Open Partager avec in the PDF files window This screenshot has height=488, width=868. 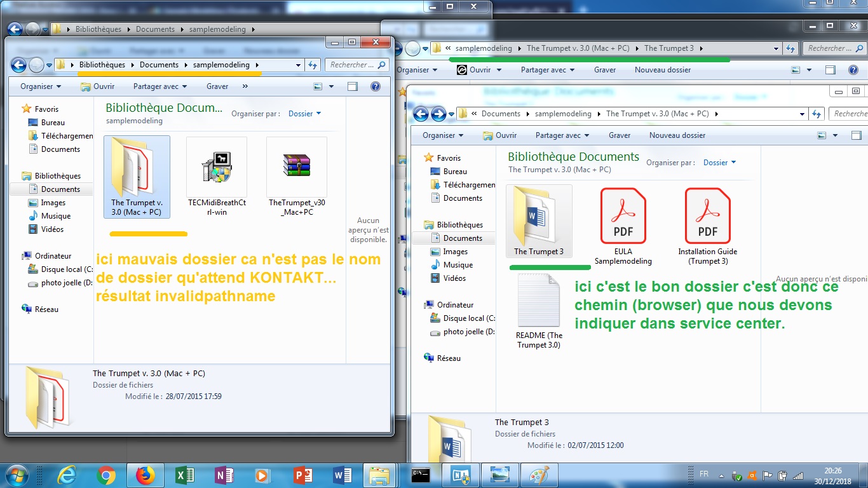point(562,135)
